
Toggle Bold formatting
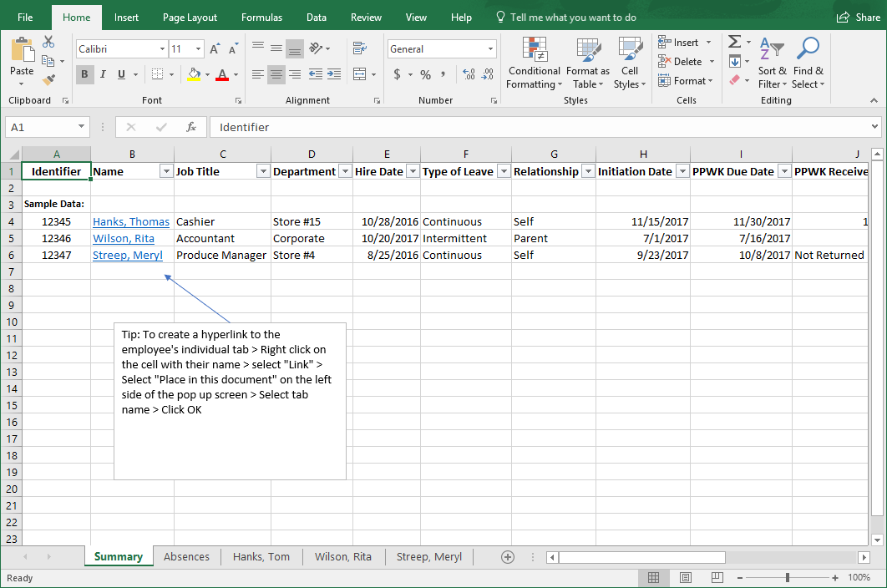click(x=84, y=74)
